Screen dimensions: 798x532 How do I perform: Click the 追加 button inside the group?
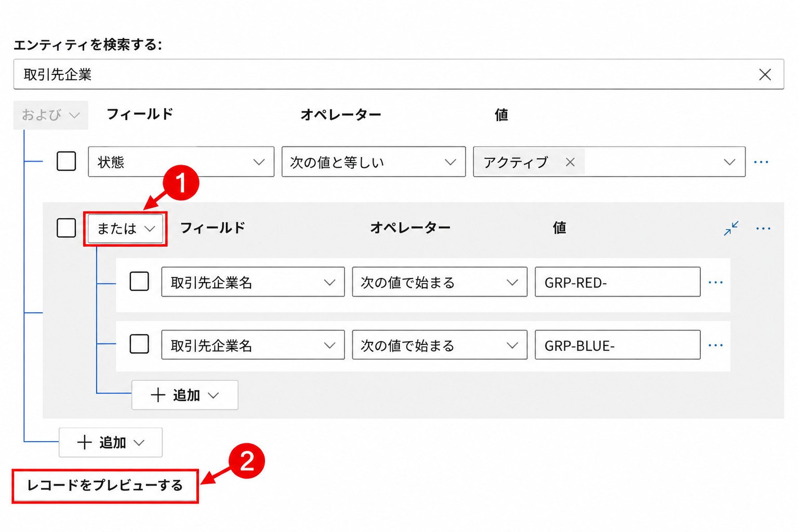point(185,395)
